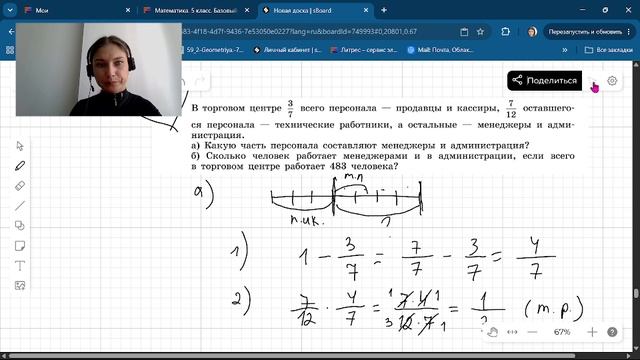Insert an image onto the board
The height and width of the screenshot is (360, 640).
[x=20, y=286]
